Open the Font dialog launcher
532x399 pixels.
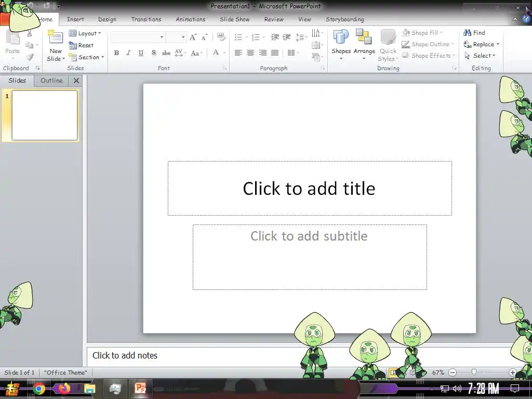click(x=224, y=68)
